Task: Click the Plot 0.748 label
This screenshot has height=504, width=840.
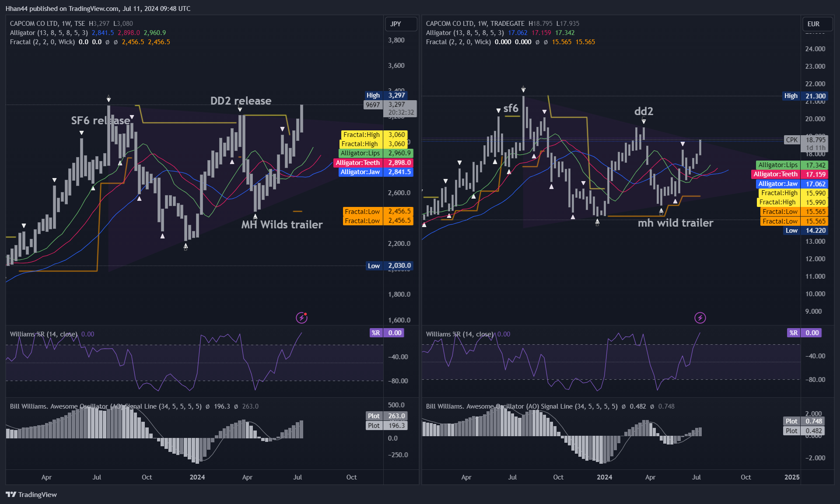Action: (804, 421)
